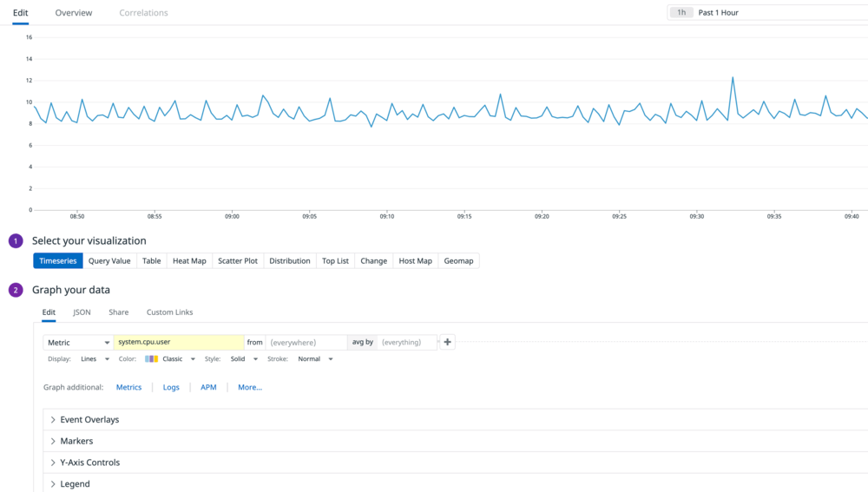Open the Stroke Normal dropdown

click(315, 358)
